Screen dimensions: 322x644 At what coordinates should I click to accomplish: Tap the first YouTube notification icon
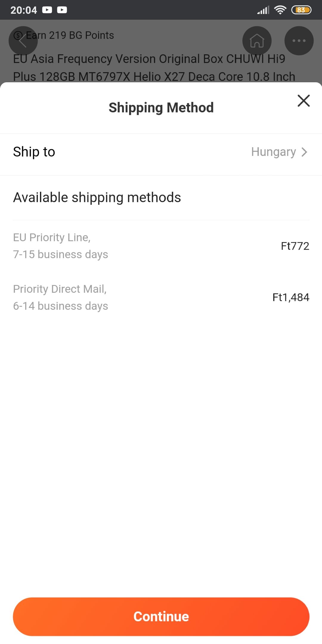point(47,10)
